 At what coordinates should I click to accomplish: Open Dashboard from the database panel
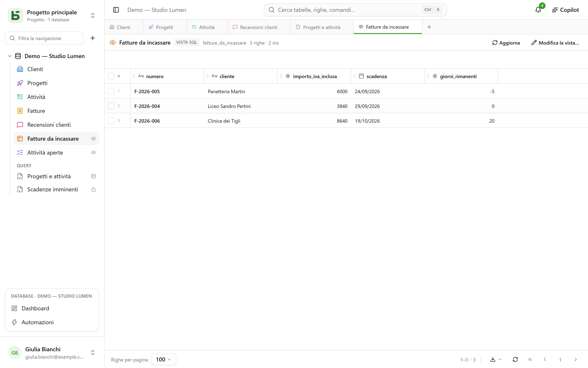pyautogui.click(x=52, y=308)
